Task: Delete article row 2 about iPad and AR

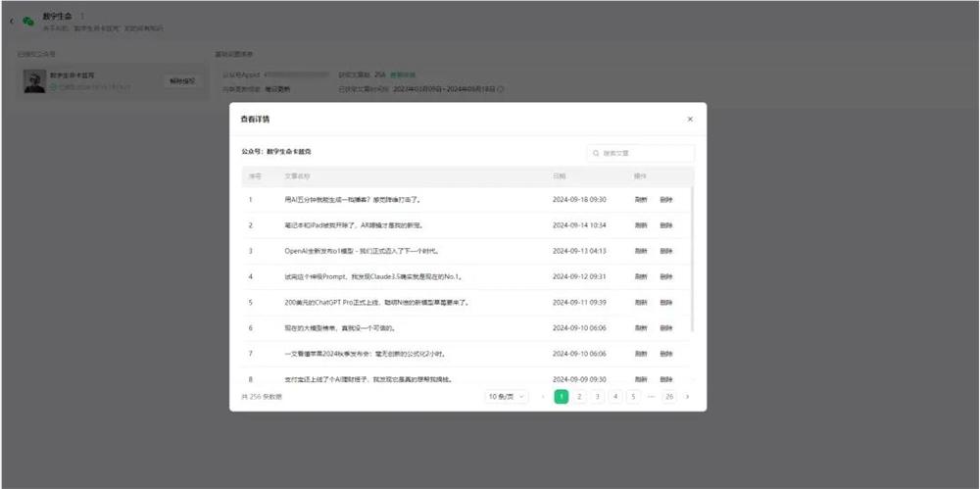Action: (666, 225)
